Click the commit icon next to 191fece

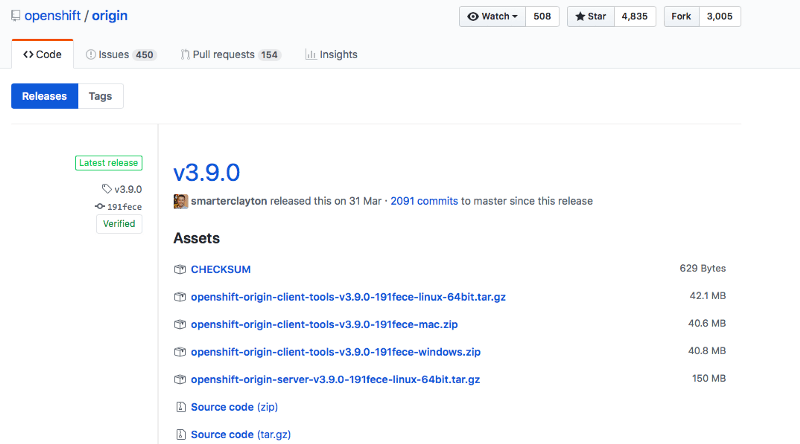pyautogui.click(x=100, y=206)
